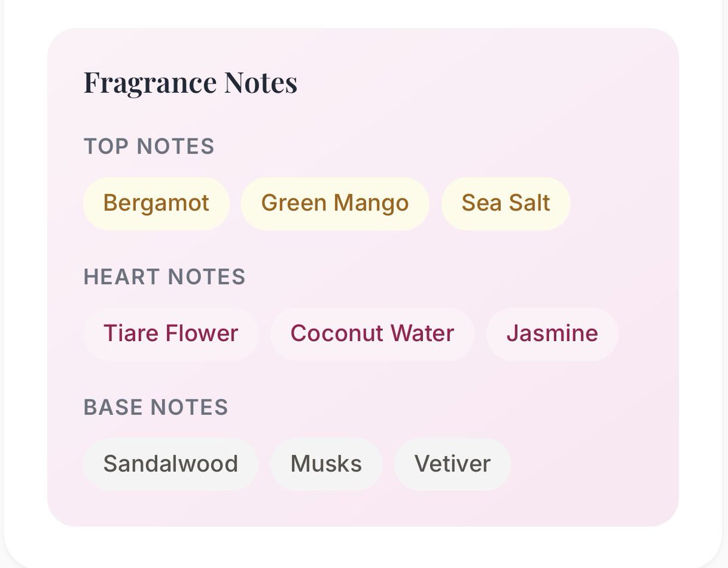The height and width of the screenshot is (568, 728).
Task: Click the first yellow chip in top notes
Action: [x=157, y=203]
